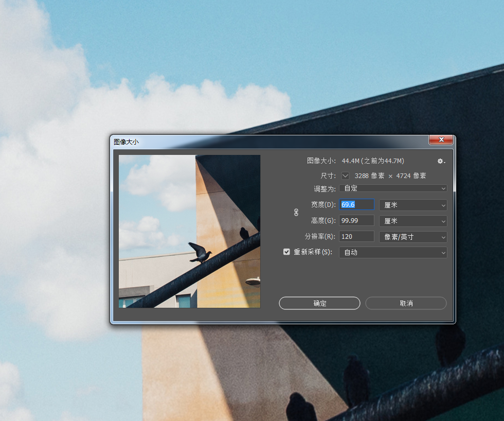Screen dimensions: 504x421
Task: Open the resolution unit dropdown 像素/英寸
Action: (413, 237)
